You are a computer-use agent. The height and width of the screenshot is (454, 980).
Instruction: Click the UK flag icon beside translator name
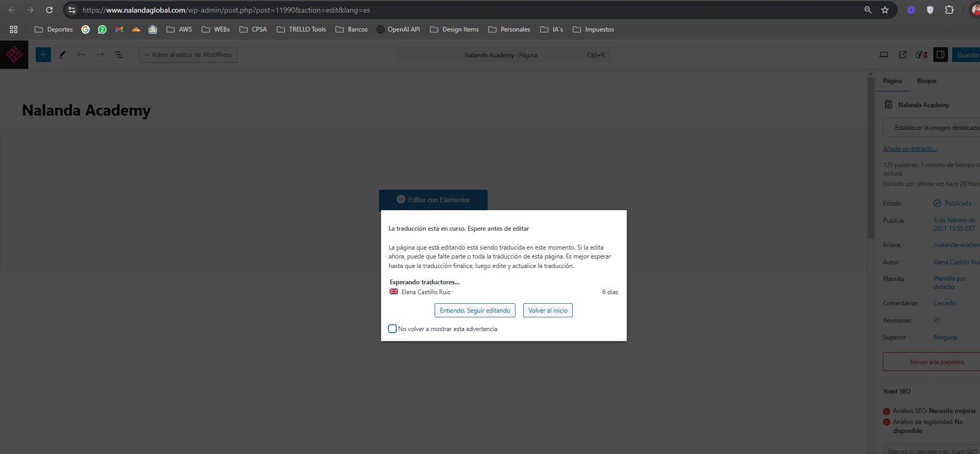click(394, 292)
